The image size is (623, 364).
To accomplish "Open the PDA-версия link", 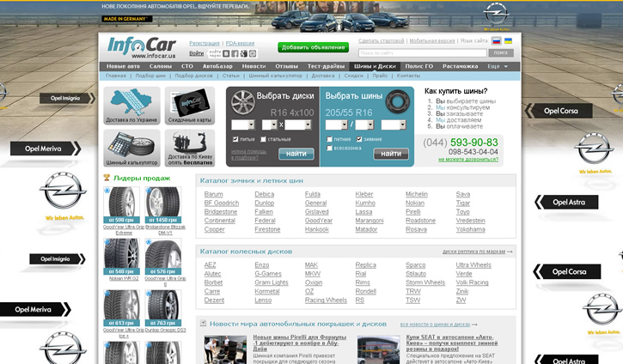I will (240, 43).
